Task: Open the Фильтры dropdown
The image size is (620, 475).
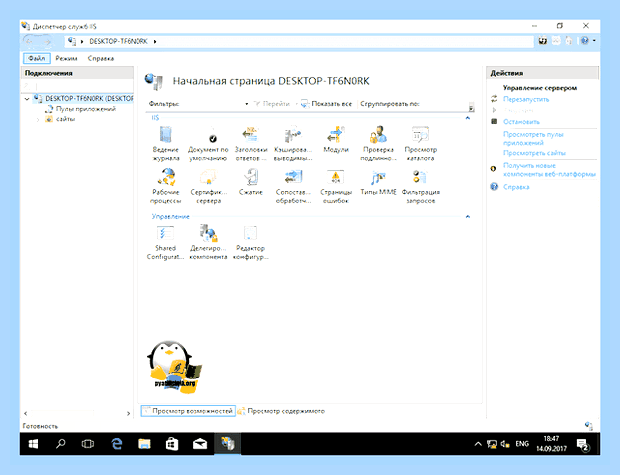Action: [x=247, y=104]
